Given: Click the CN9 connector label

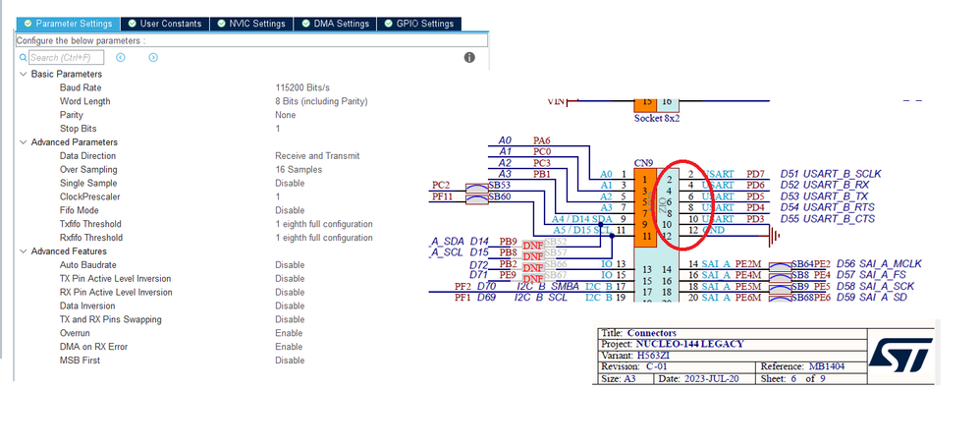Looking at the screenshot, I should [643, 163].
